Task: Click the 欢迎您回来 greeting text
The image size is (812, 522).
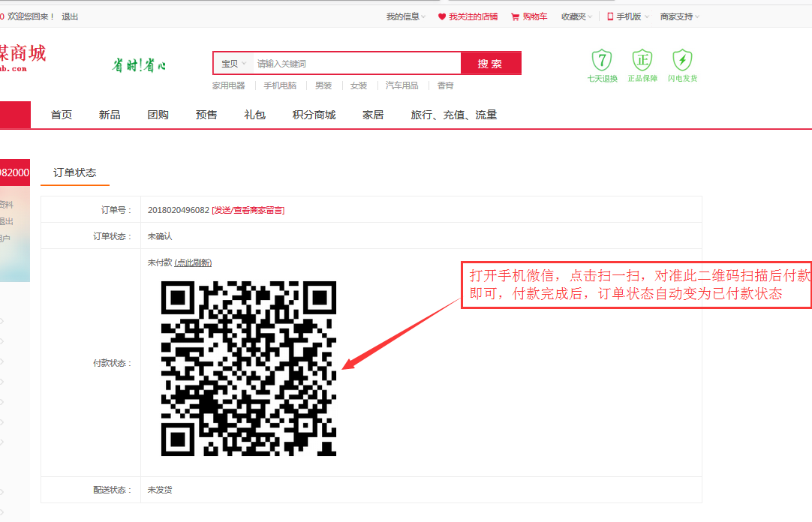Action: pos(31,16)
